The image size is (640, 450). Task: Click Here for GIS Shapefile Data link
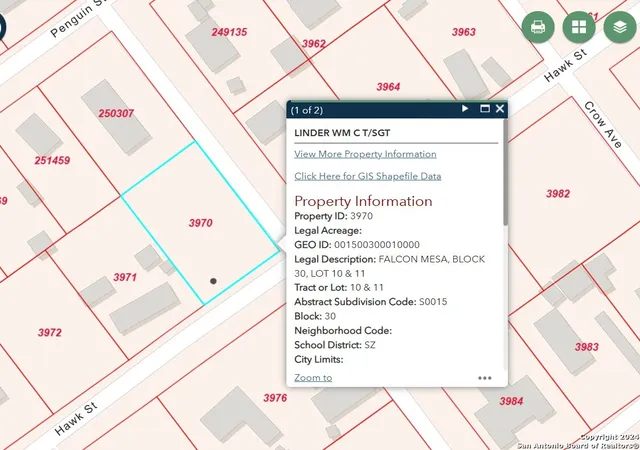(368, 176)
